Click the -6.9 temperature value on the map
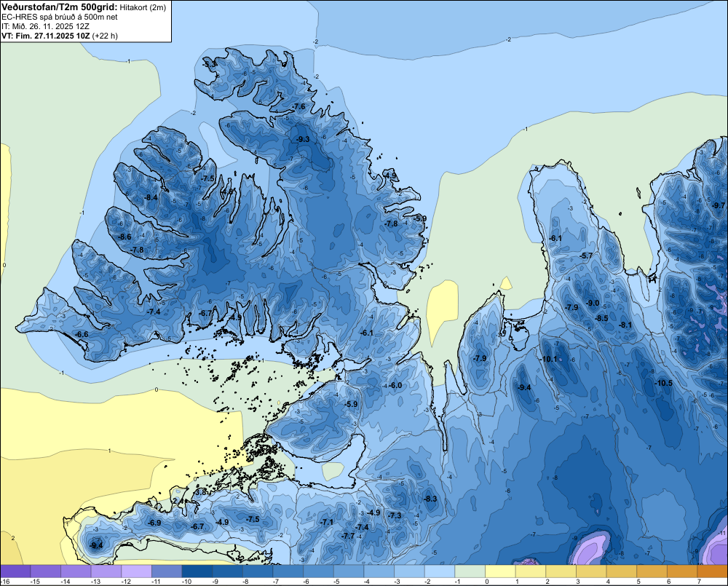The height and width of the screenshot is (586, 728). [x=154, y=523]
